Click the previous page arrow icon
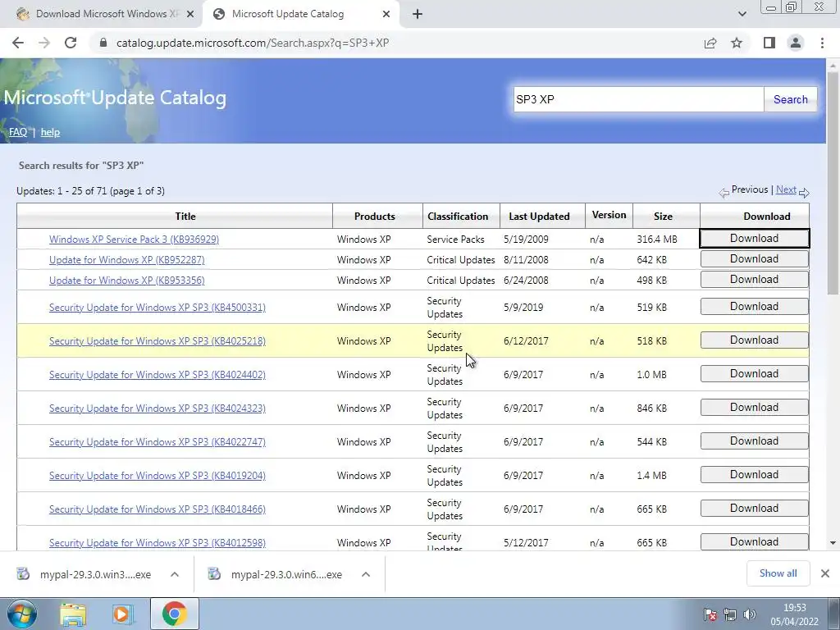840x630 pixels. pyautogui.click(x=724, y=192)
